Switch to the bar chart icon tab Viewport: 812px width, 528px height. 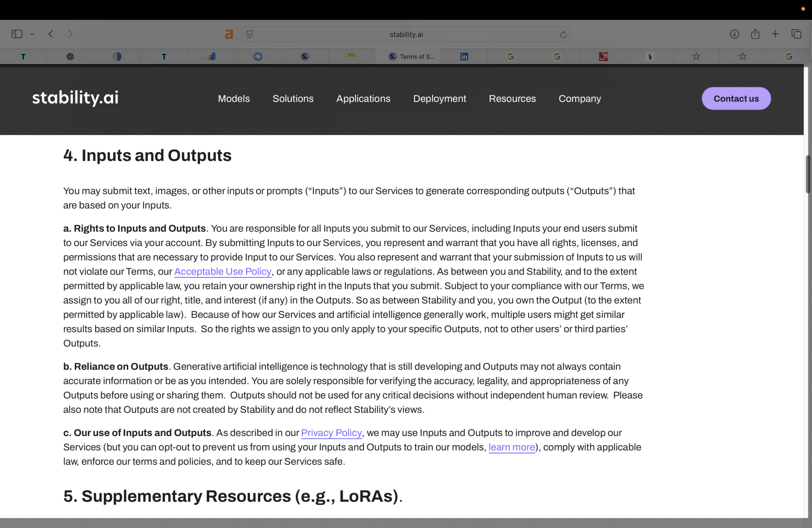click(x=211, y=57)
